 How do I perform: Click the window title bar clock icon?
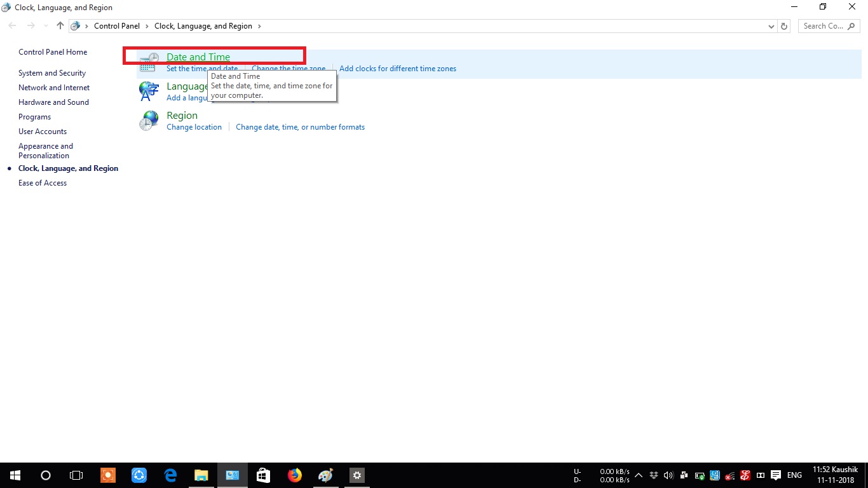click(6, 8)
